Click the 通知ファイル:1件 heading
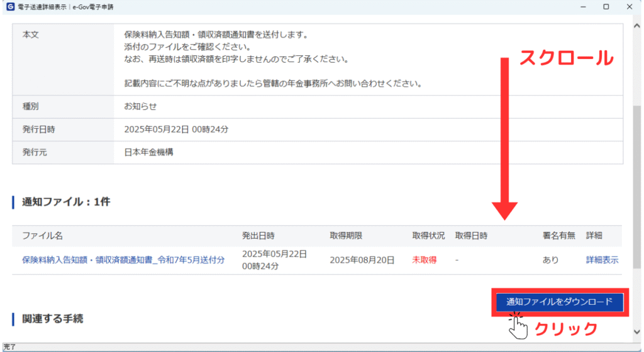644x352 pixels. (66, 202)
